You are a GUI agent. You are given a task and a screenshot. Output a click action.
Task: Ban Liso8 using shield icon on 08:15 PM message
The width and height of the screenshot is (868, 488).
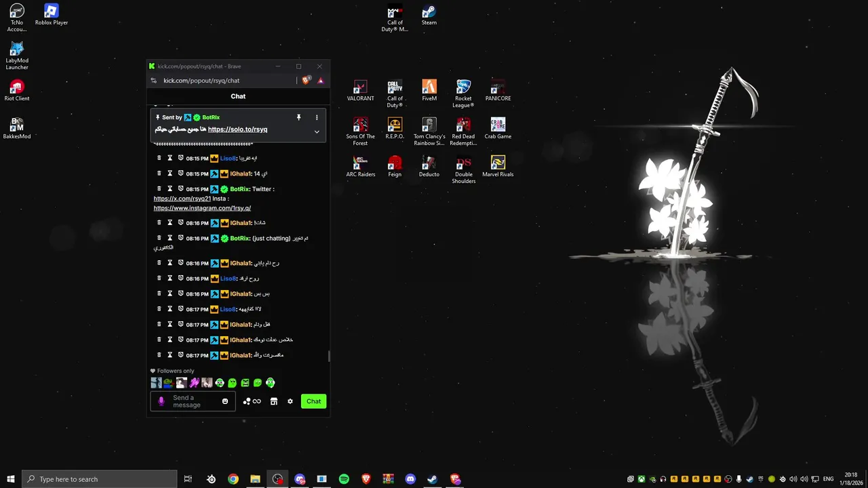[x=180, y=158]
